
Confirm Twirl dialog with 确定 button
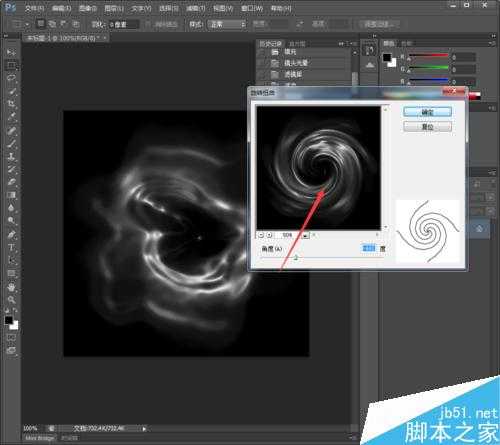(427, 112)
